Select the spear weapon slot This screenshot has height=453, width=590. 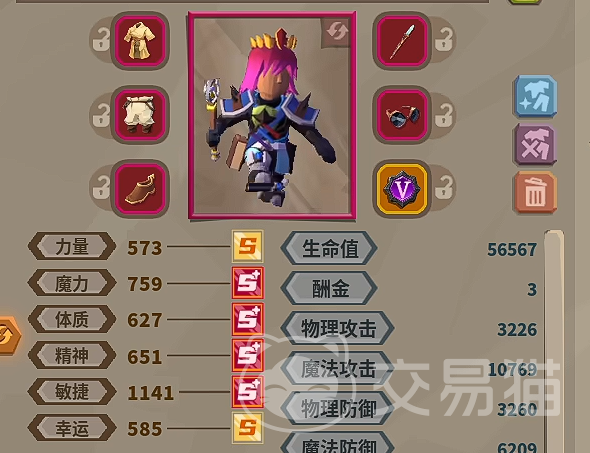[402, 41]
